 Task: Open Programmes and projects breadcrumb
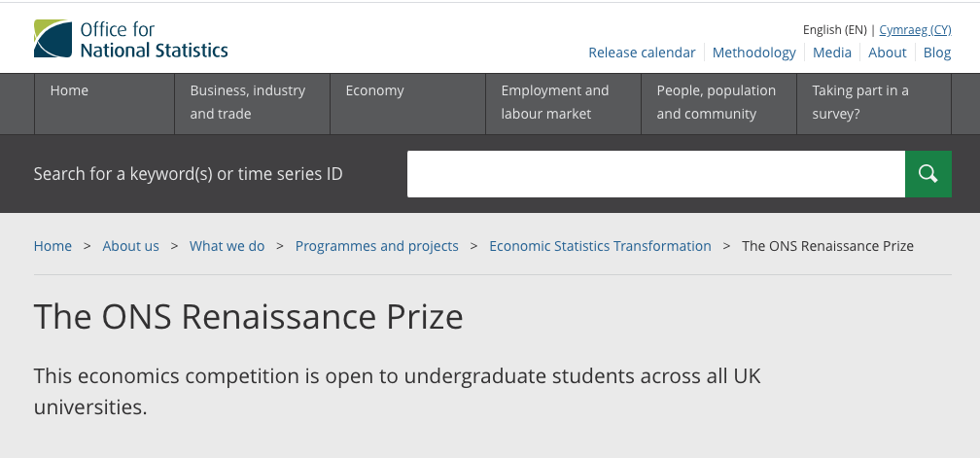point(377,246)
